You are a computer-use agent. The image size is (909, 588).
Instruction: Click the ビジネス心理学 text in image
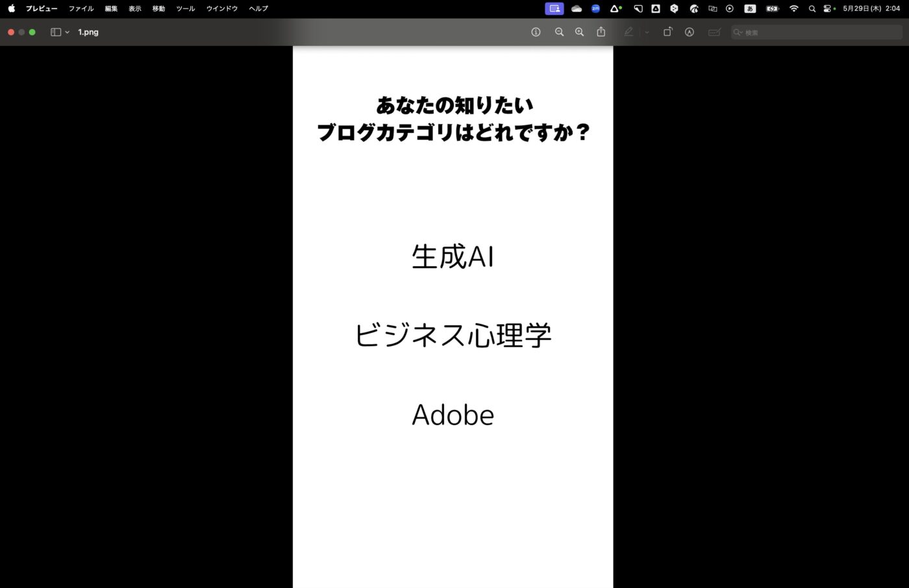453,336
